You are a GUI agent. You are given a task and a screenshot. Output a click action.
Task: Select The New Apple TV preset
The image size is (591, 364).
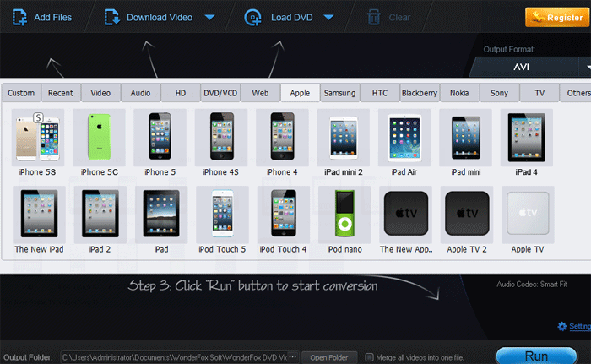(x=405, y=215)
